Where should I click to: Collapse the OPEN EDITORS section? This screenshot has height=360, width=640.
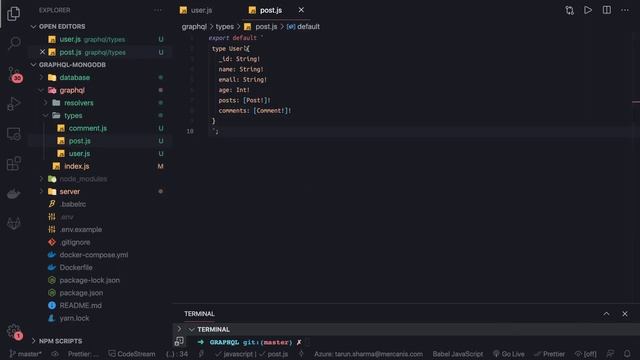pyautogui.click(x=61, y=27)
